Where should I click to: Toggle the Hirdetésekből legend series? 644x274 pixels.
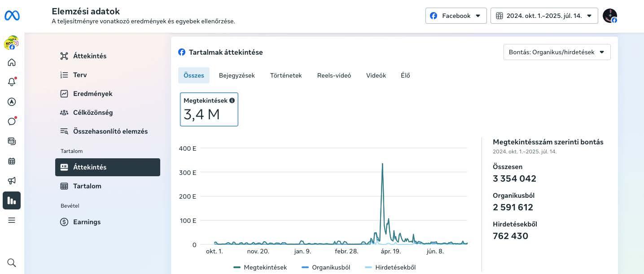click(x=390, y=267)
